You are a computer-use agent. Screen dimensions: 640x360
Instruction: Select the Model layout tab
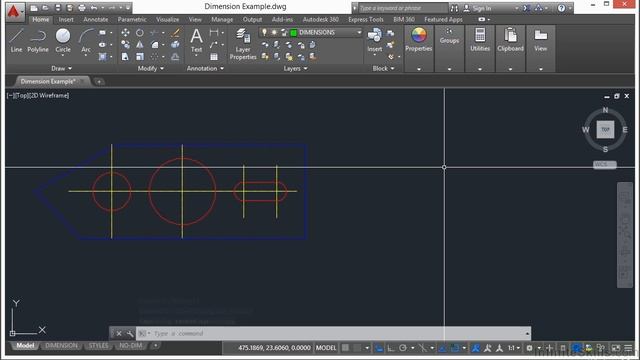tap(25, 346)
